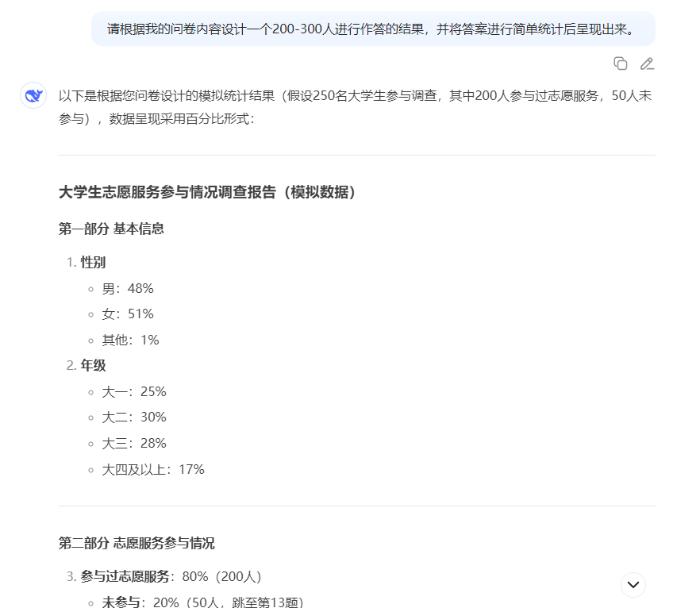Click the 男：48% bullet entry
The height and width of the screenshot is (608, 700).
pos(128,288)
